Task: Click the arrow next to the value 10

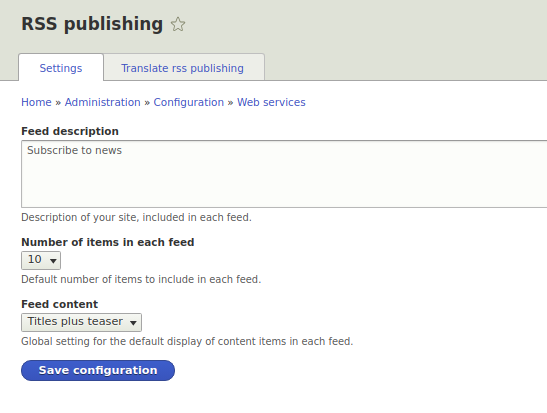Action: pos(53,261)
